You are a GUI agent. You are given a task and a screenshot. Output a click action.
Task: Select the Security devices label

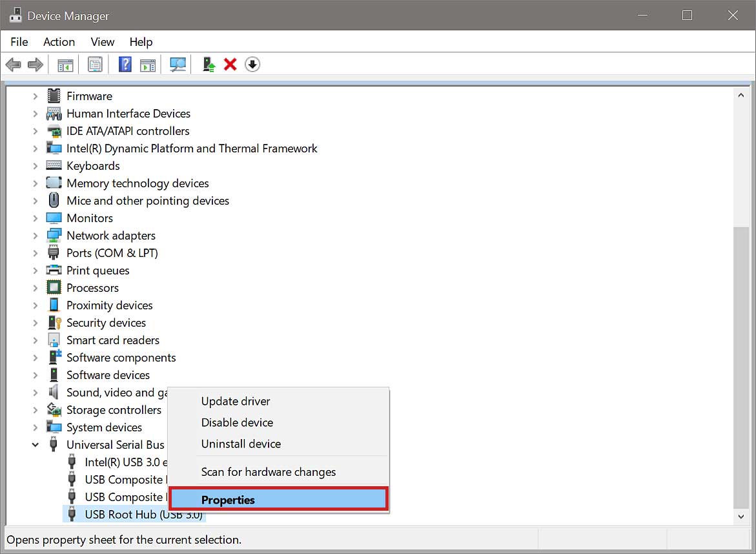tap(106, 323)
